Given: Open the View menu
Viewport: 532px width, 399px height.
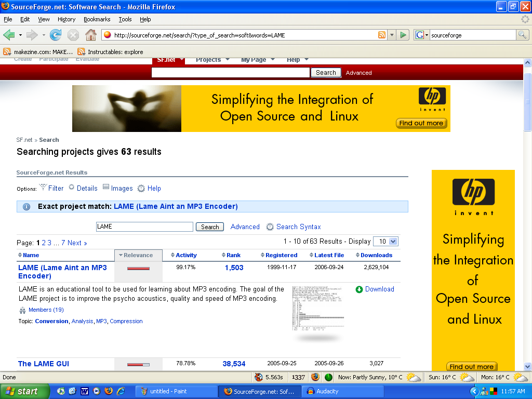Looking at the screenshot, I should pos(44,19).
